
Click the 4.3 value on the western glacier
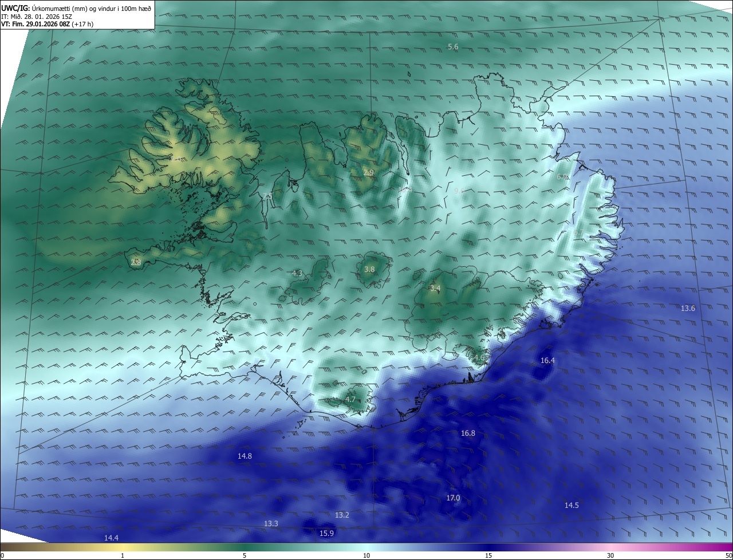(297, 274)
